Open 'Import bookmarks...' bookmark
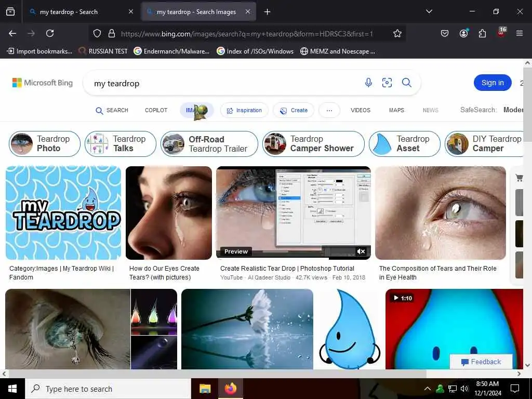This screenshot has height=399, width=532. tap(39, 51)
